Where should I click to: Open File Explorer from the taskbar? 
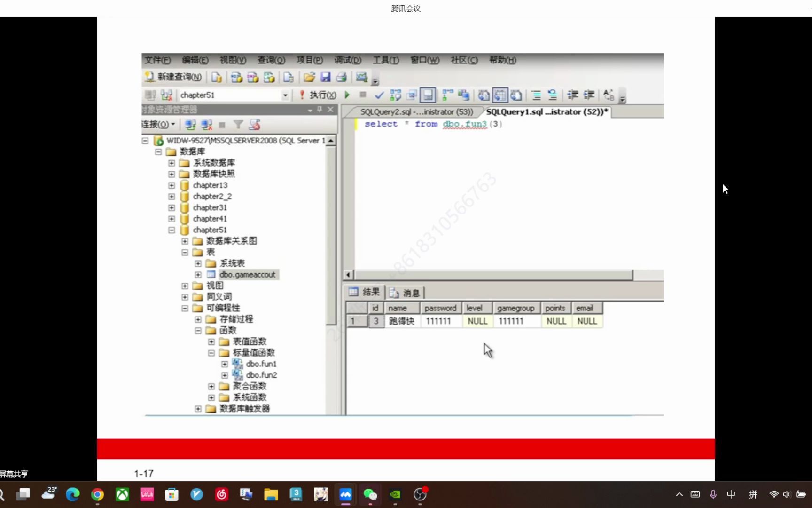coord(271,494)
